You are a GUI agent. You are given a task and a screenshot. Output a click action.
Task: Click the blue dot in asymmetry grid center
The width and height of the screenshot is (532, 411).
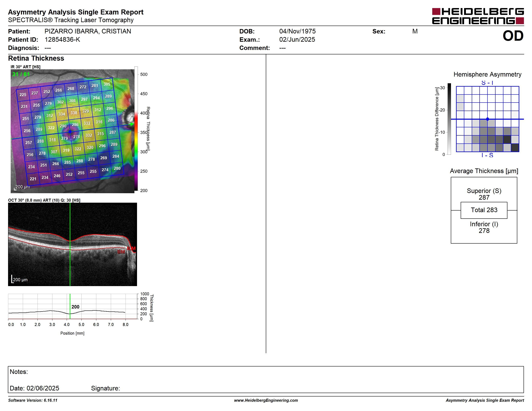[x=487, y=119]
